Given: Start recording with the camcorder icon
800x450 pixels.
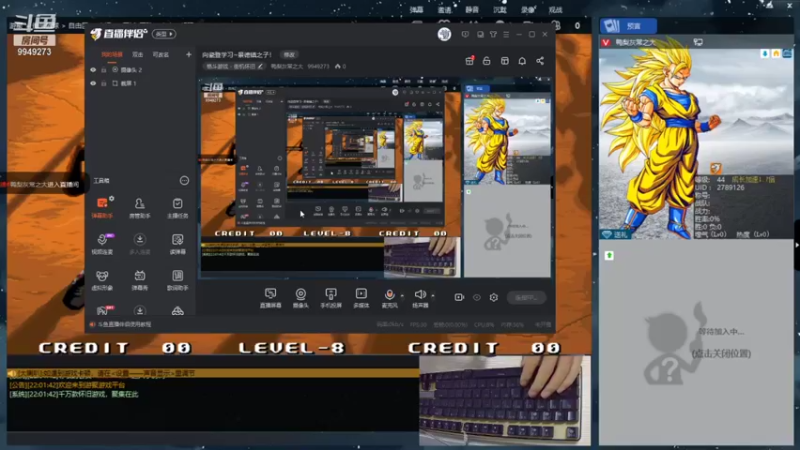Looking at the screenshot, I should click(459, 297).
